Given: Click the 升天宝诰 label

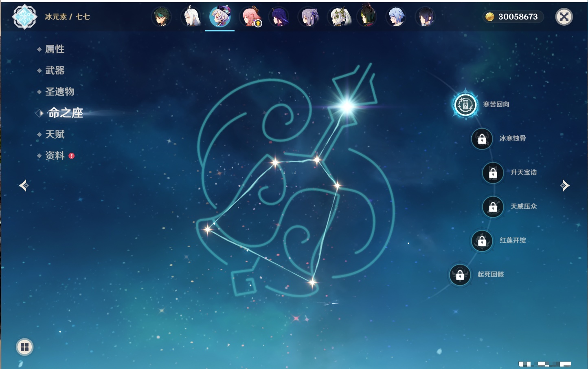Looking at the screenshot, I should click(524, 172).
